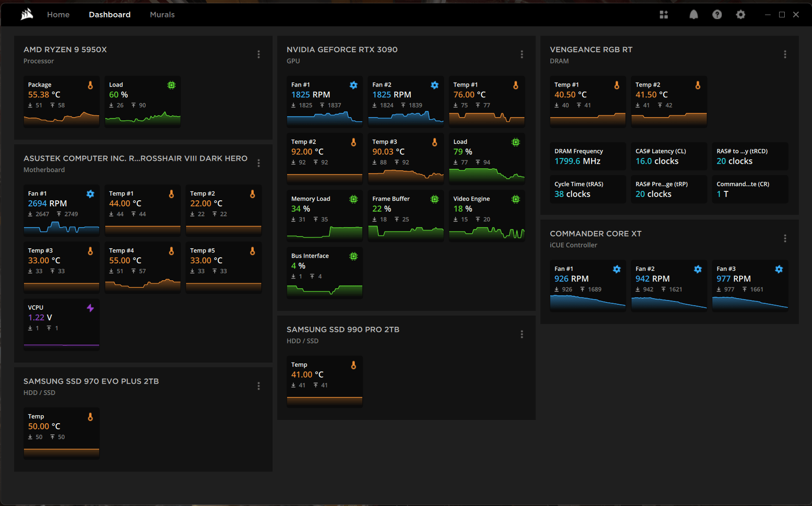Click 970 EVO Plus Temp thermometer icon
The height and width of the screenshot is (506, 812).
click(x=90, y=417)
